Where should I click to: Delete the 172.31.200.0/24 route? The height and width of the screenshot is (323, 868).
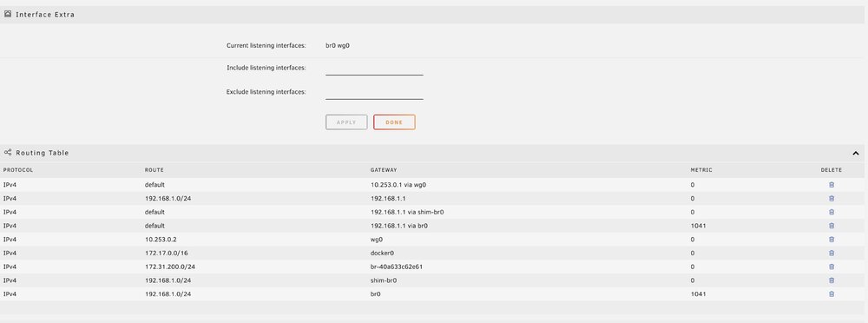coord(832,267)
